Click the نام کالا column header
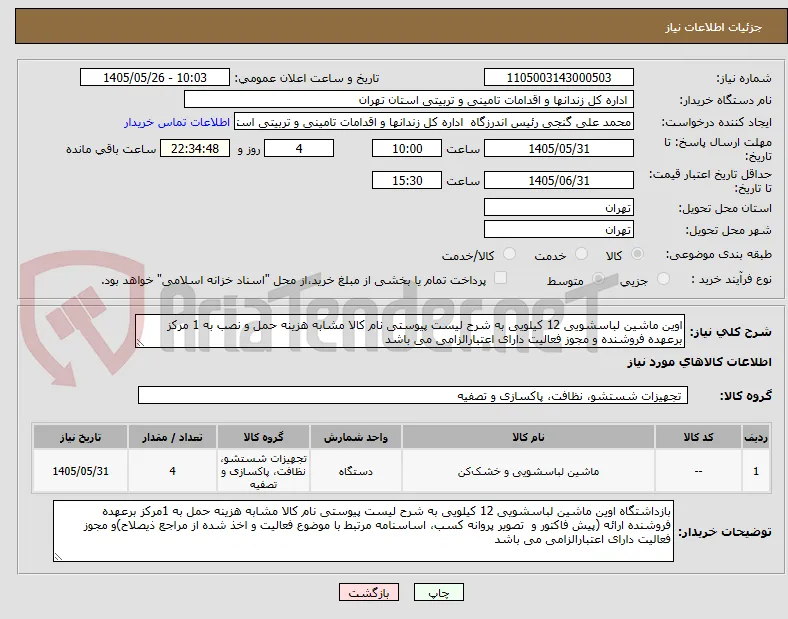Image resolution: width=788 pixels, height=619 pixels. click(528, 437)
